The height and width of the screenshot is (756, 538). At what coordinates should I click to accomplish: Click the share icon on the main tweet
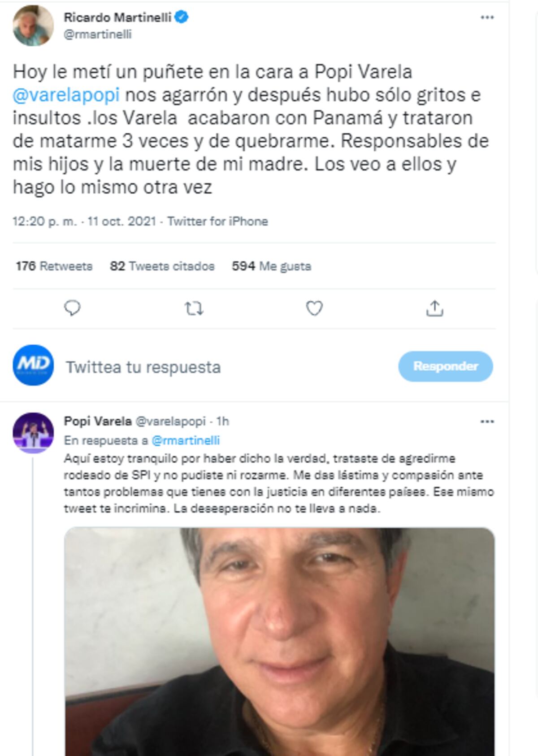coord(435,308)
